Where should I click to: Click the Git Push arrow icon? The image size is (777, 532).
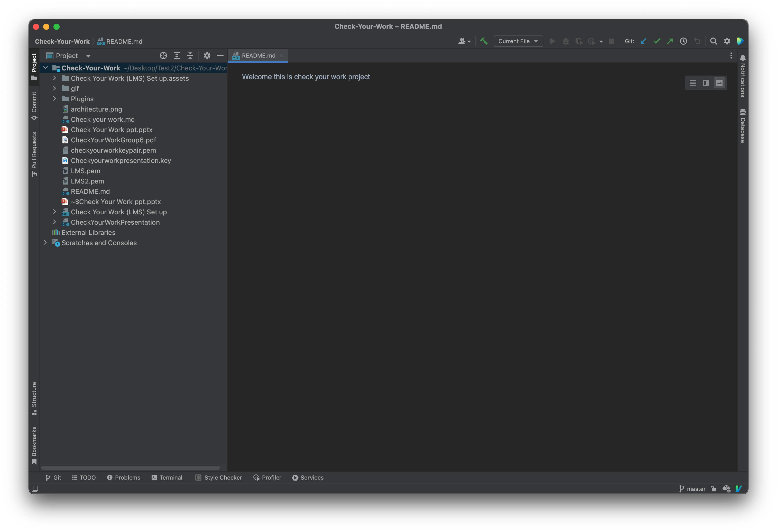(x=670, y=41)
